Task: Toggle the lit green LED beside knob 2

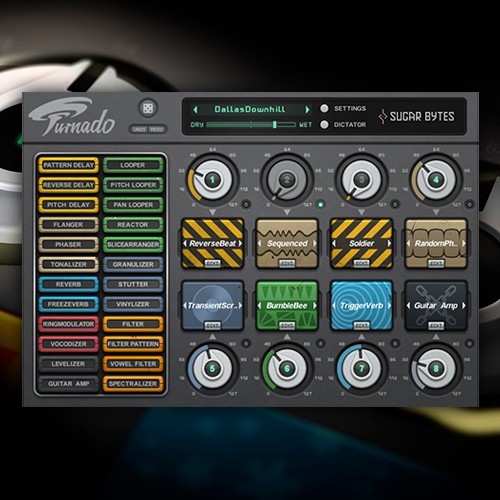Action: (x=321, y=204)
